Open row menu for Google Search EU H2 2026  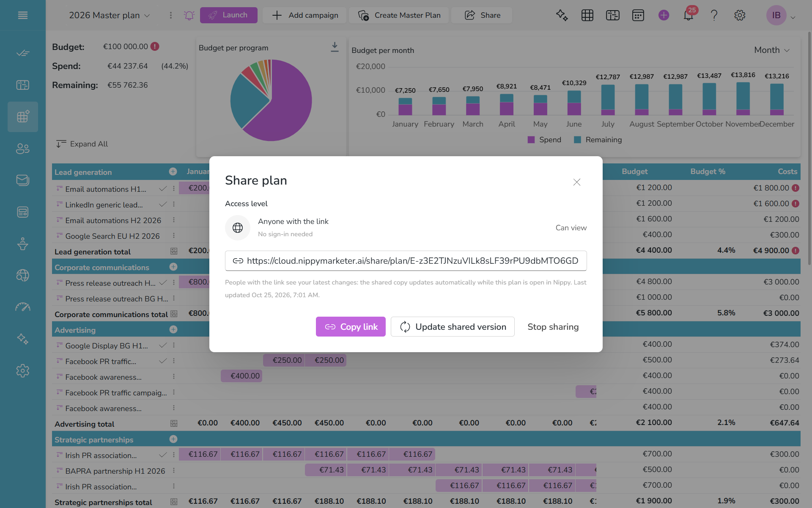(x=174, y=236)
